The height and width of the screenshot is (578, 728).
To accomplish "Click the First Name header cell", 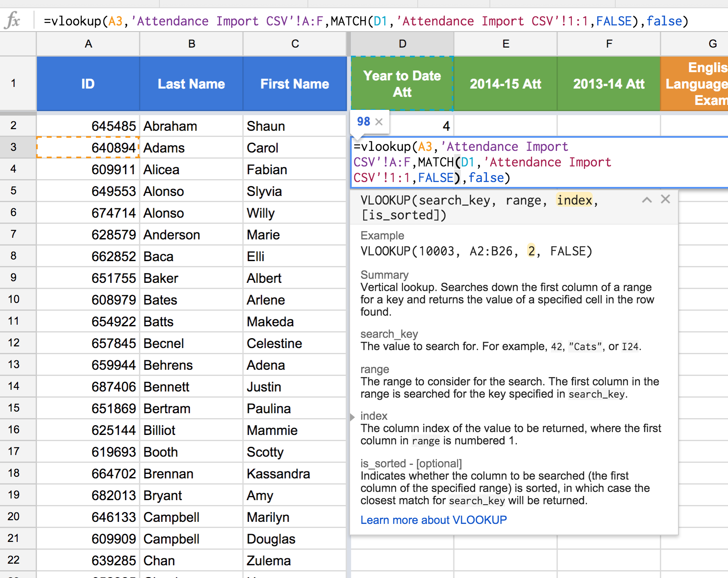I will pos(295,84).
